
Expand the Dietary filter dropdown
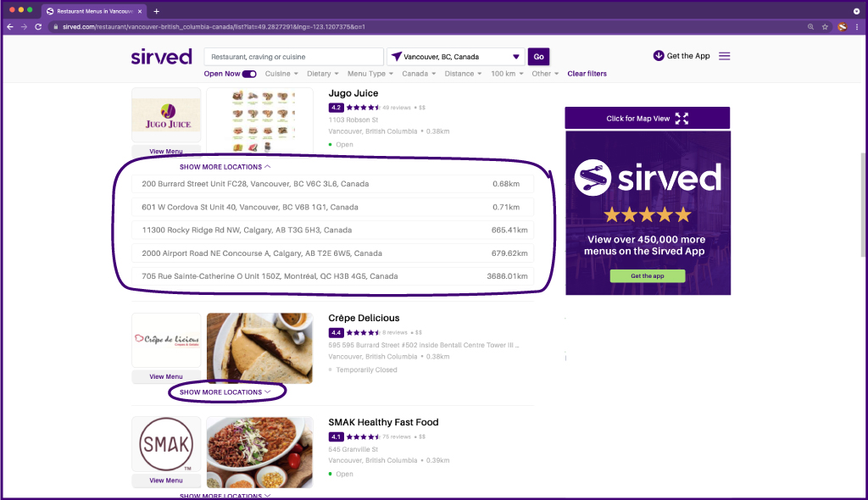pos(323,74)
